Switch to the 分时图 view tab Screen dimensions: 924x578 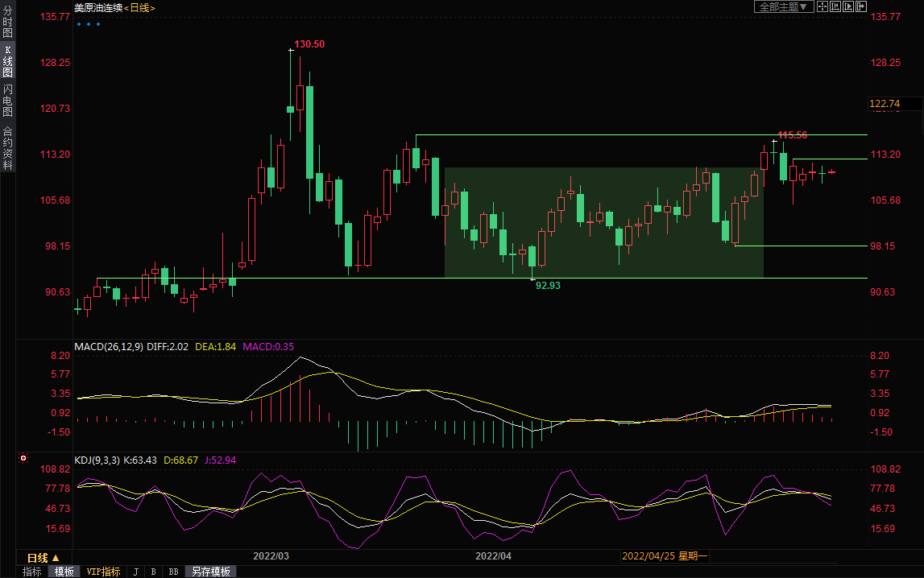coord(7,23)
